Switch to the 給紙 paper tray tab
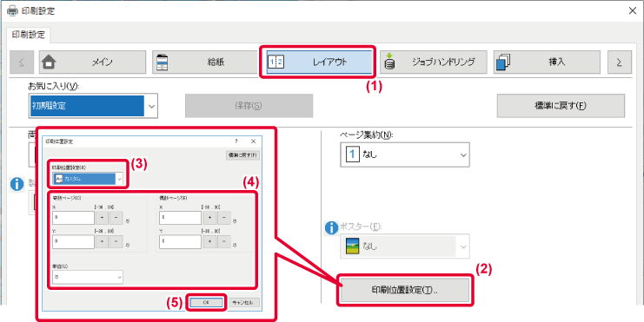This screenshot has width=644, height=322. pos(204,62)
